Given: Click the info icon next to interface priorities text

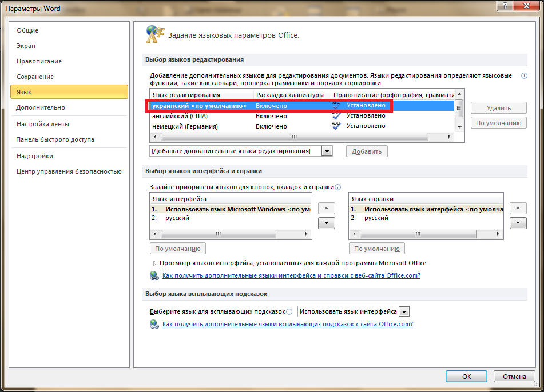Looking at the screenshot, I should (338, 187).
